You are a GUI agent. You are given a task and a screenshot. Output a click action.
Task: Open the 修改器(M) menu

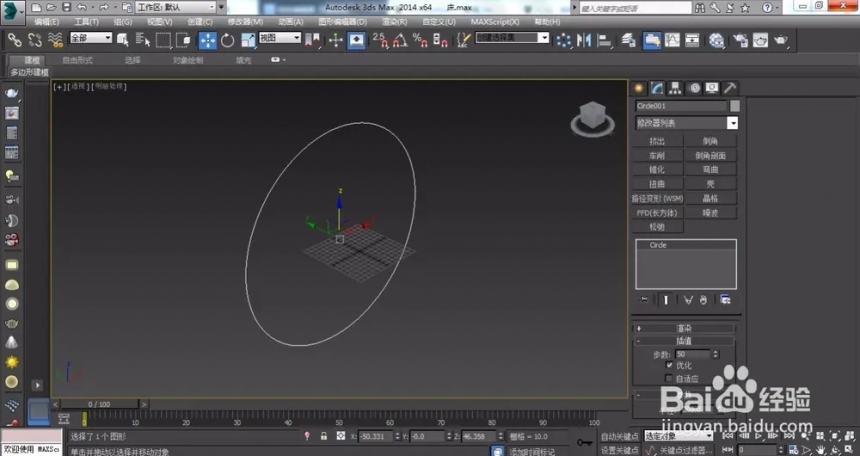[245, 22]
